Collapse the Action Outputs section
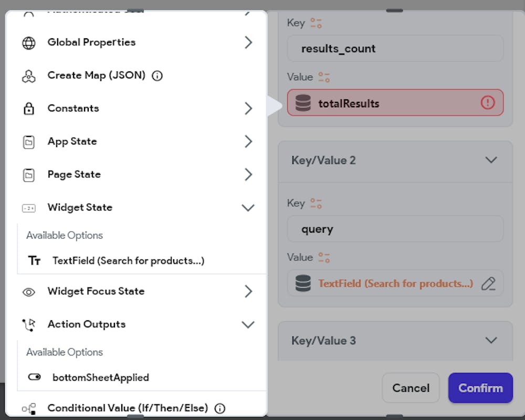 coord(248,324)
